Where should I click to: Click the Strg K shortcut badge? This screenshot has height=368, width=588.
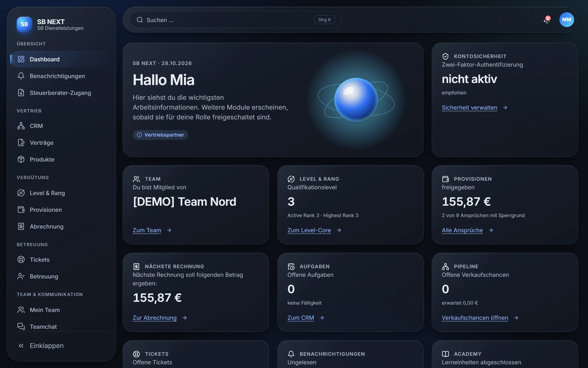[x=324, y=20]
